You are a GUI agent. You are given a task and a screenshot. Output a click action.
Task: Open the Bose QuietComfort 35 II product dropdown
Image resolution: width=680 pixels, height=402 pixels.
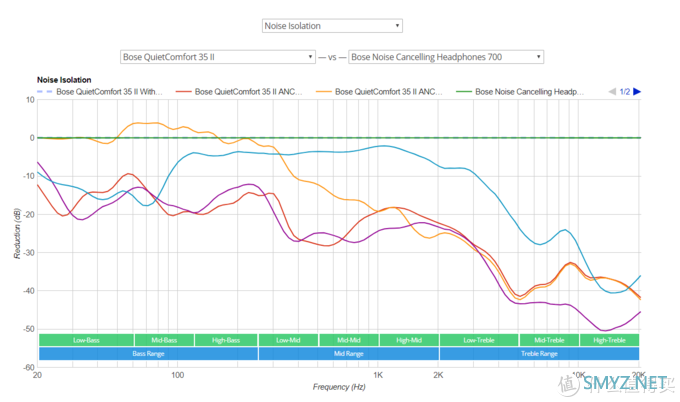point(218,57)
